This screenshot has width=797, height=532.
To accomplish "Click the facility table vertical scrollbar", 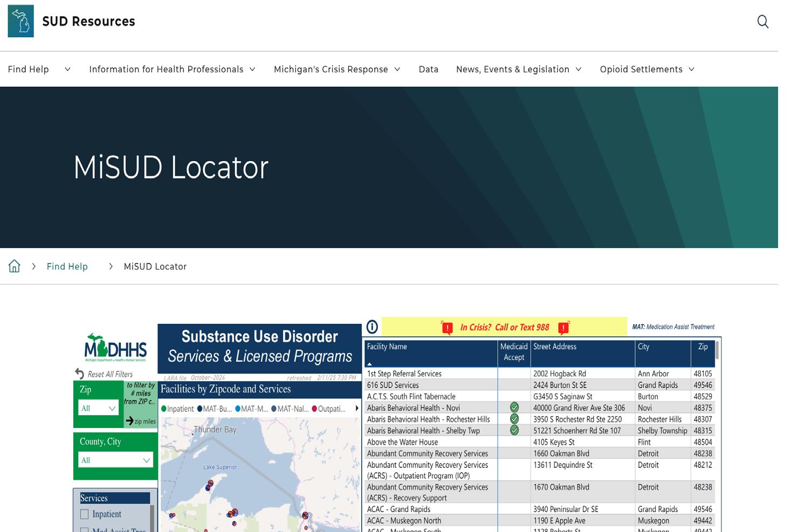I will point(717,350).
